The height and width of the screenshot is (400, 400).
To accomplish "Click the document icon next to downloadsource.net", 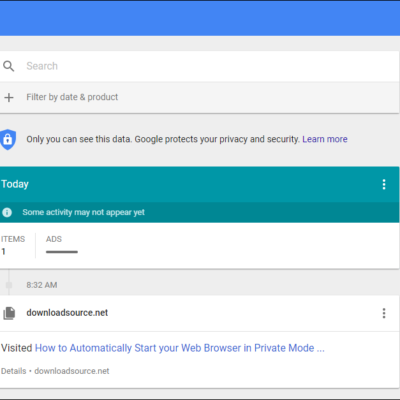I will [9, 313].
